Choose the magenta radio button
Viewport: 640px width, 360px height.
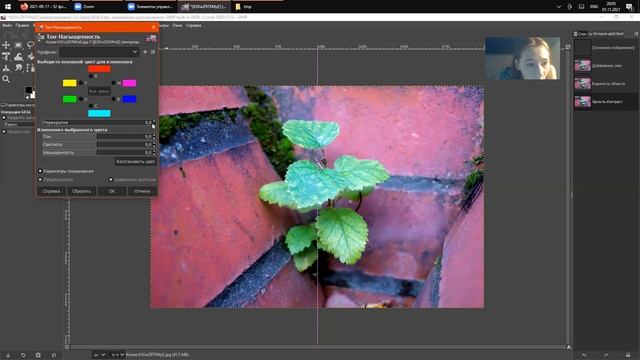click(113, 83)
